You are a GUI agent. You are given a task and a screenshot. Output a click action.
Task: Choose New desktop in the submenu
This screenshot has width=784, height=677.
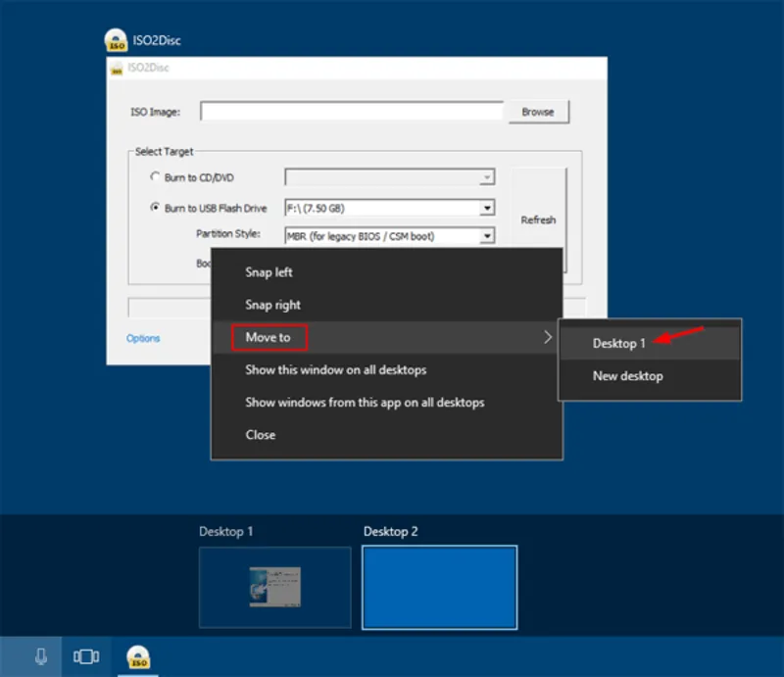click(x=627, y=376)
